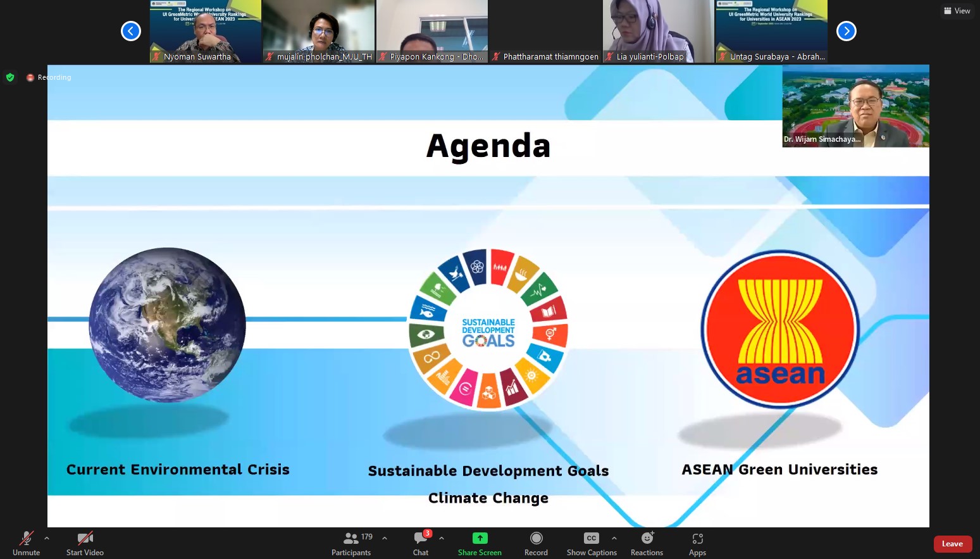Expand audio options arrow beside Unmute

click(47, 538)
